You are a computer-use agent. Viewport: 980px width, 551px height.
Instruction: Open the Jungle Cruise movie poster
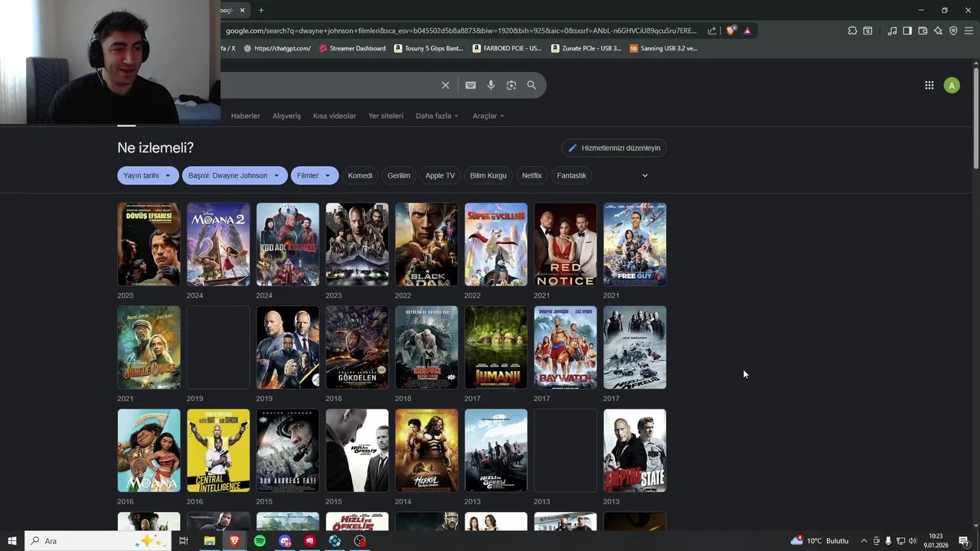pos(149,347)
